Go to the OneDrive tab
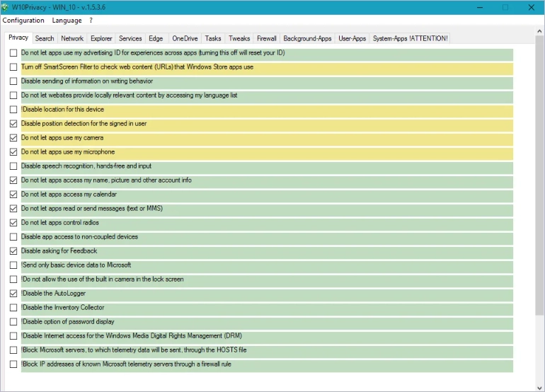Screen dimensions: 545x392 tap(185, 38)
